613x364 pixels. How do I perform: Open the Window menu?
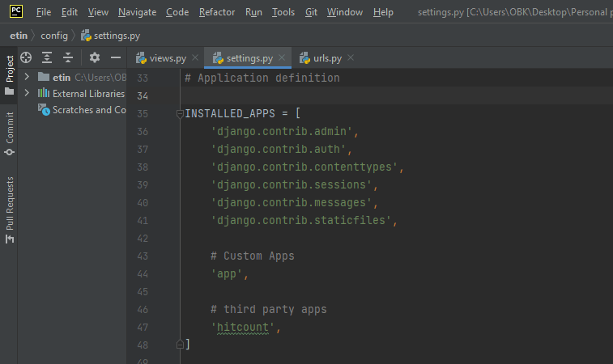[345, 12]
